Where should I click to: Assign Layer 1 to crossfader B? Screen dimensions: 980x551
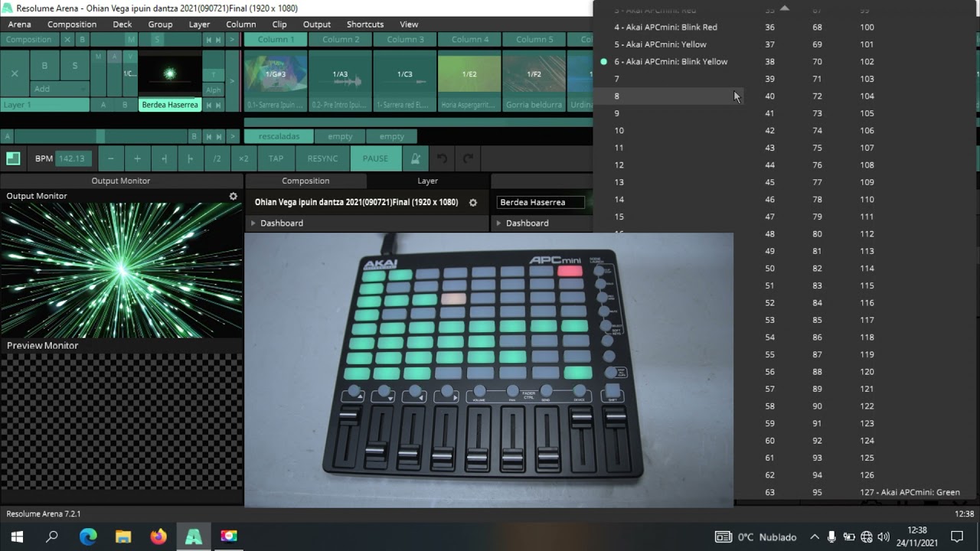125,105
